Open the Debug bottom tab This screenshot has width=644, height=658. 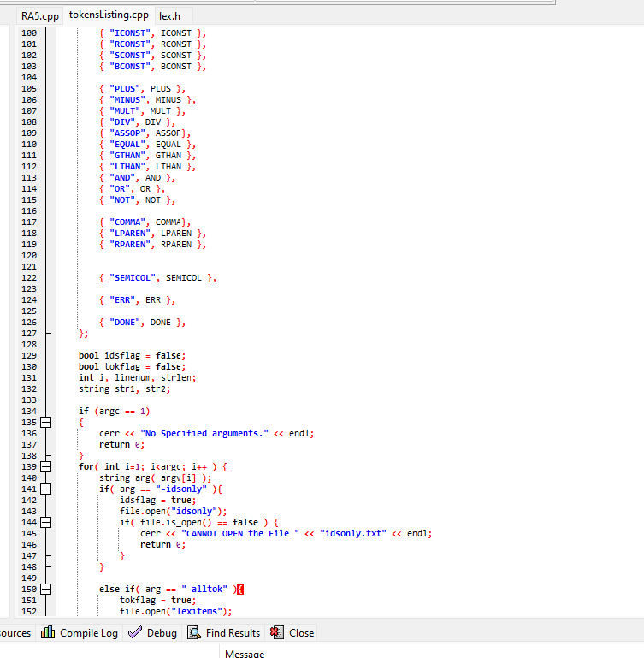(x=153, y=633)
